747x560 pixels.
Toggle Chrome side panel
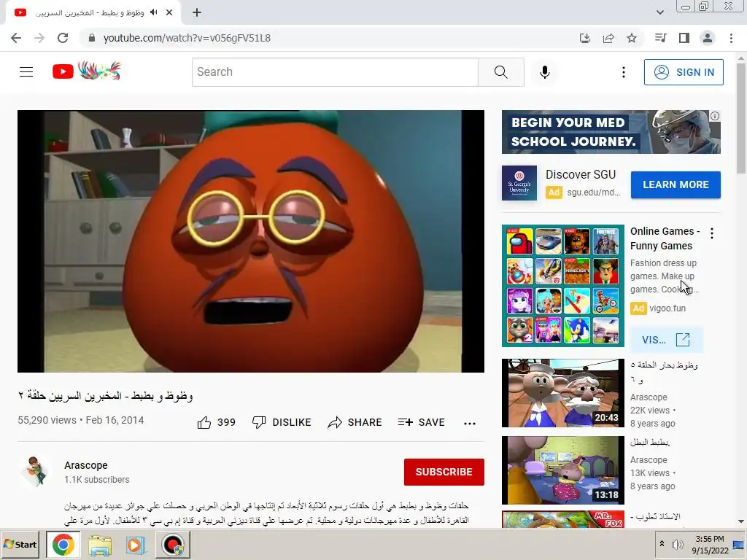684,38
